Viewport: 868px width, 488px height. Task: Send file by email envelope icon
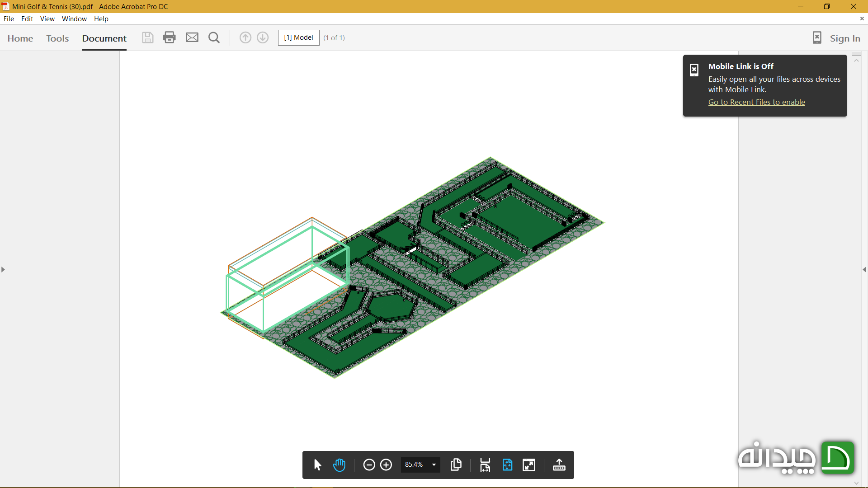(x=192, y=38)
